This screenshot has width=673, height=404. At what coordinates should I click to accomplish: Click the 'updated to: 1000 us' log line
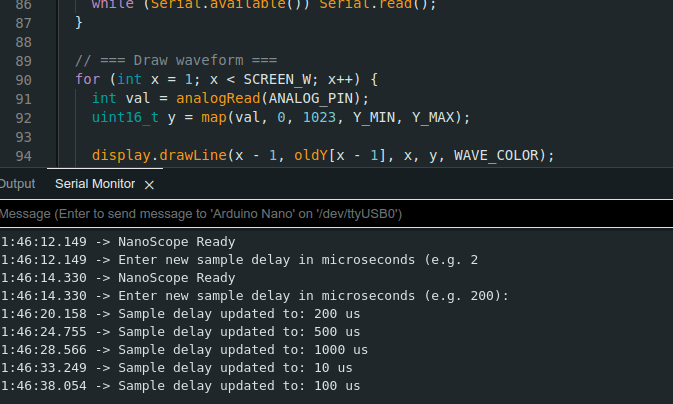coord(242,350)
